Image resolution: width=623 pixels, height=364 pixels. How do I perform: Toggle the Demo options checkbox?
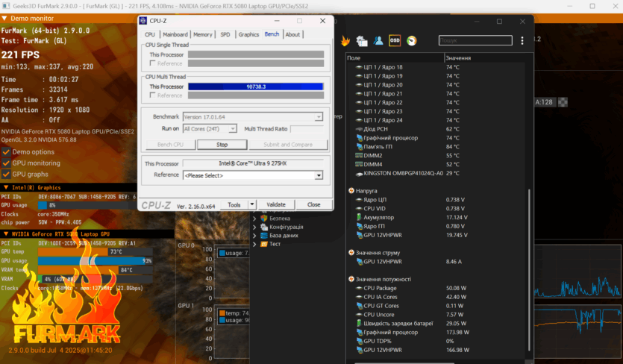pyautogui.click(x=6, y=152)
